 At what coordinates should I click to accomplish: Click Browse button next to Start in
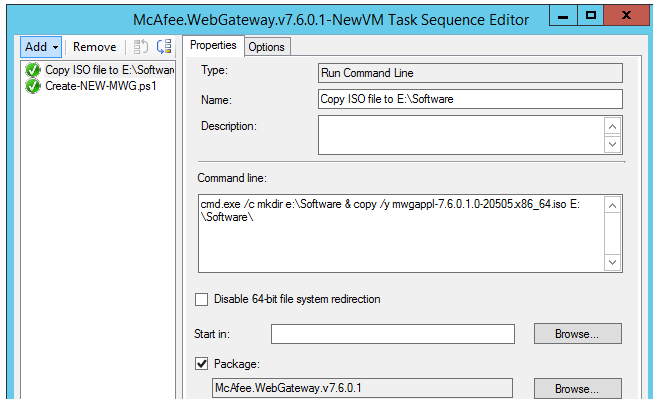click(578, 334)
